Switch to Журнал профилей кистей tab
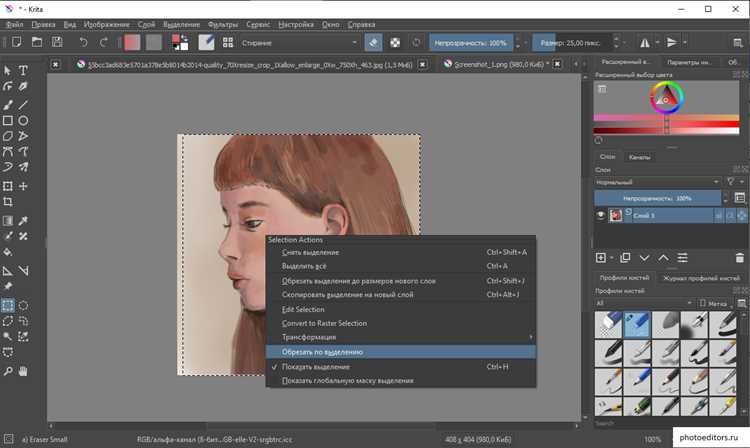The width and height of the screenshot is (750, 448). pos(701,278)
